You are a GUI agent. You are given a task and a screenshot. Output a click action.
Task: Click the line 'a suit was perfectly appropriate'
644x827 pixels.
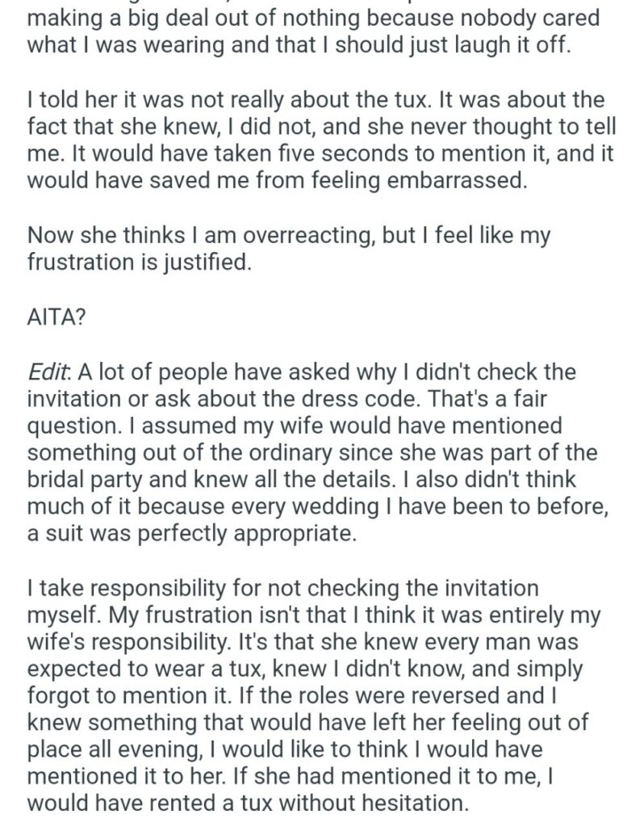click(x=192, y=533)
